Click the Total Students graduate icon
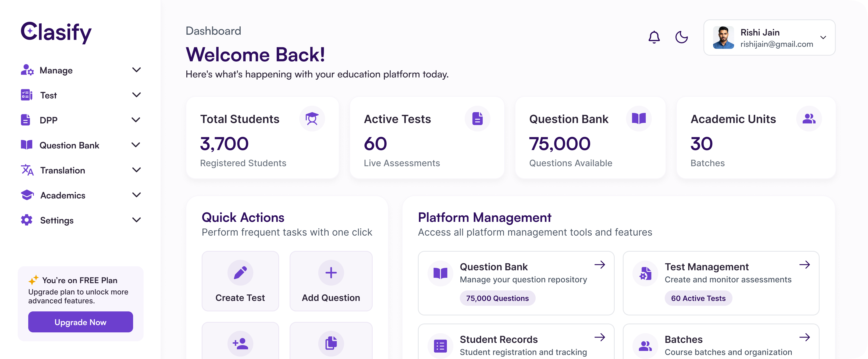 click(x=312, y=119)
